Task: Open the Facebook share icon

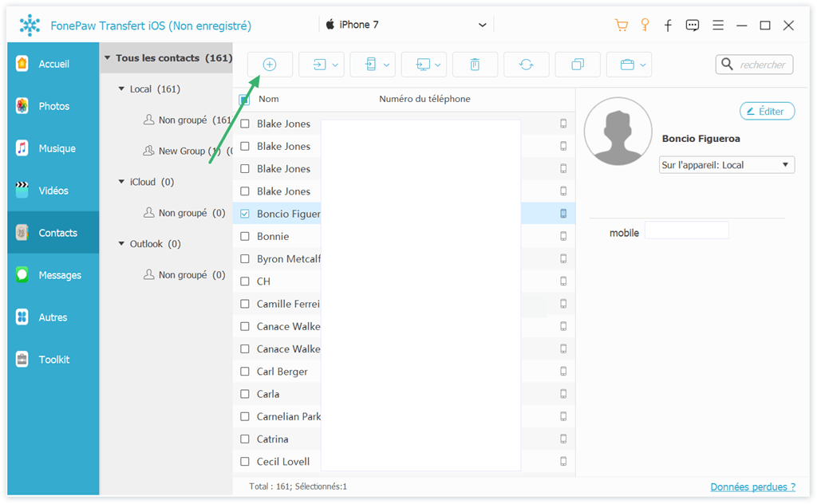Action: pyautogui.click(x=668, y=25)
